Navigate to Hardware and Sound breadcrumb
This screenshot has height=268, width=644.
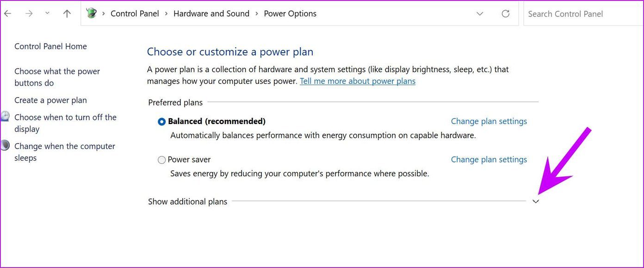[x=211, y=14]
